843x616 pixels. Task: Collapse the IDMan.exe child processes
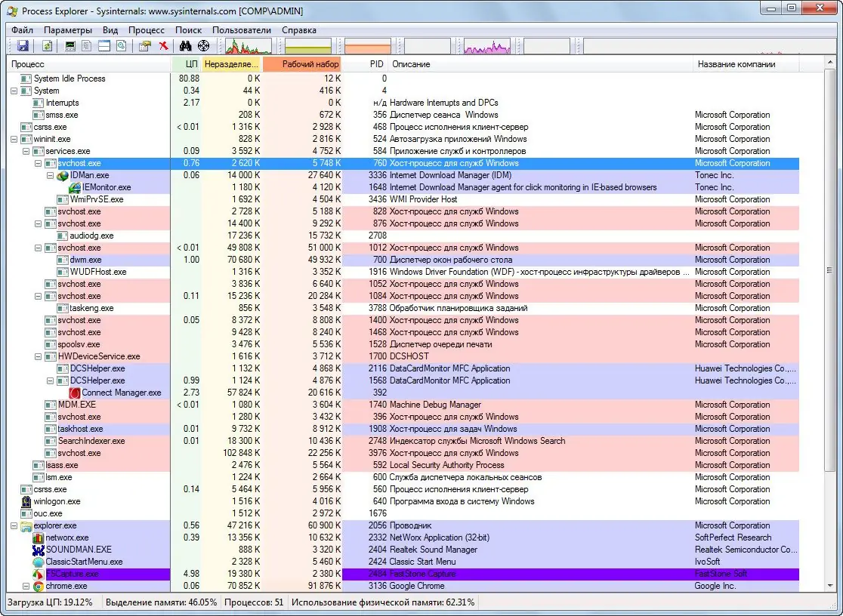point(51,175)
